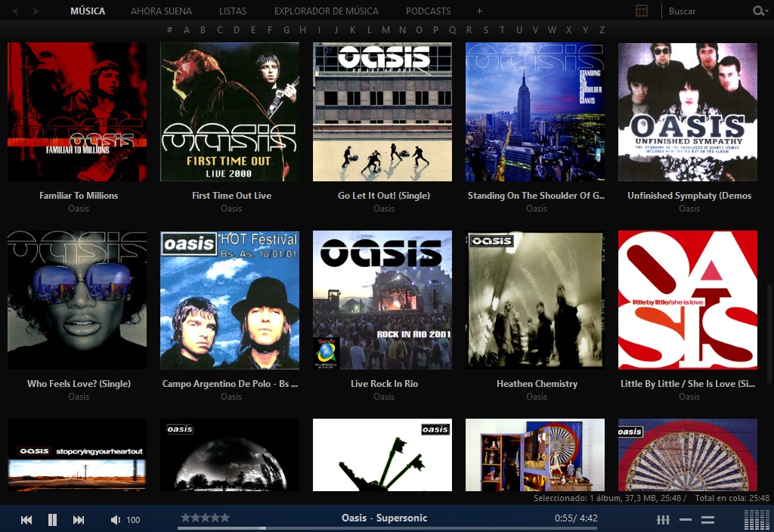Image resolution: width=774 pixels, height=532 pixels.
Task: Open the Heathen Chemistry album thumbnail
Action: click(x=535, y=299)
